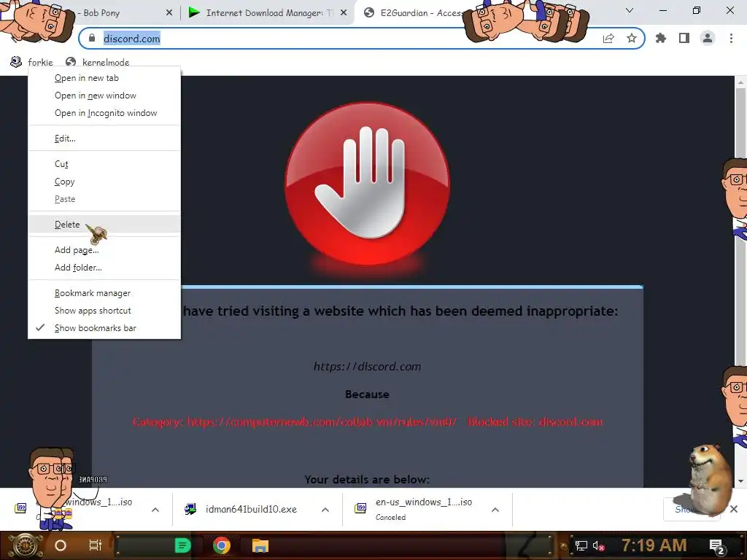Open Chrome's three-dot menu
747x560 pixels.
click(x=731, y=38)
